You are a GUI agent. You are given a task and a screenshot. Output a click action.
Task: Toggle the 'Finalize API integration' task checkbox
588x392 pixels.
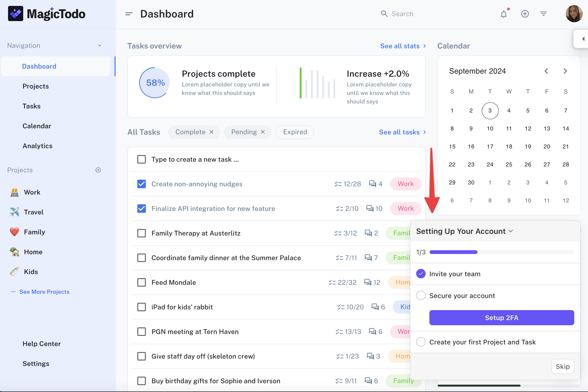[141, 208]
